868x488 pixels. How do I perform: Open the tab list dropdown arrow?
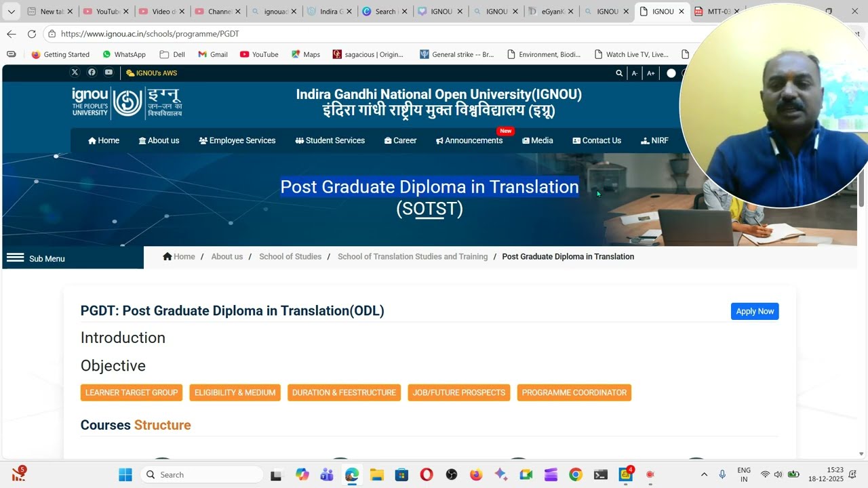pos(12,12)
